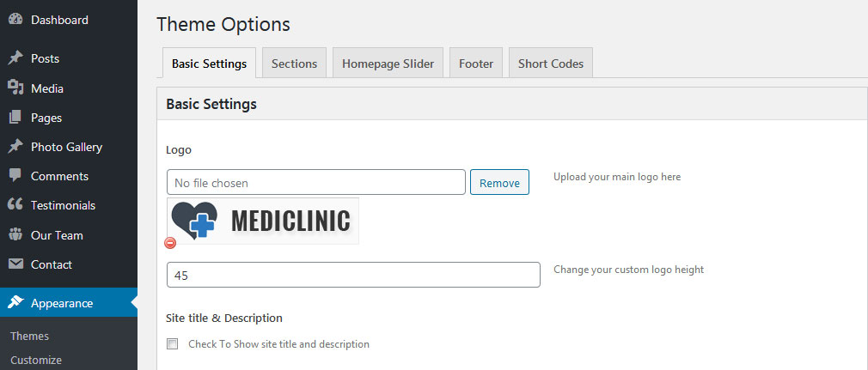Switch to the Sections tab
The image size is (868, 370).
tap(294, 63)
